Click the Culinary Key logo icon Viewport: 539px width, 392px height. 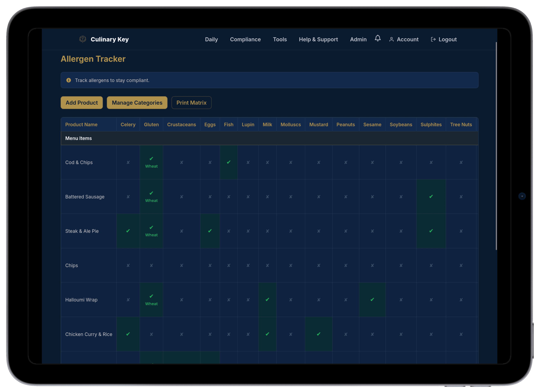pyautogui.click(x=82, y=39)
